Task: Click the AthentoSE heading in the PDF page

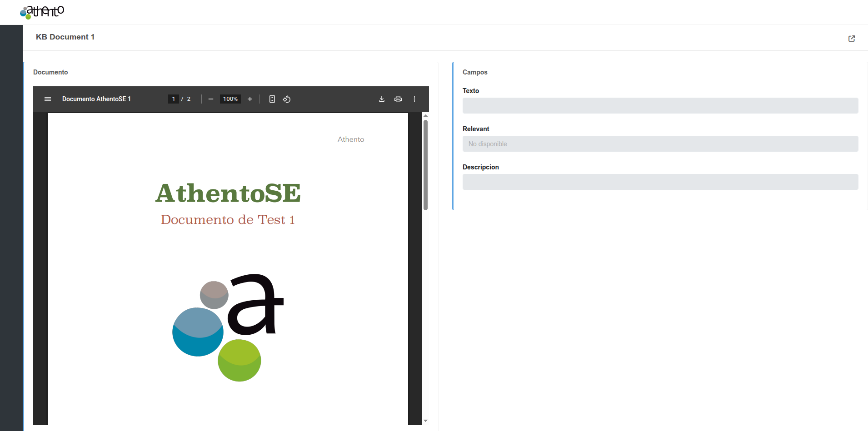Action: (x=228, y=193)
